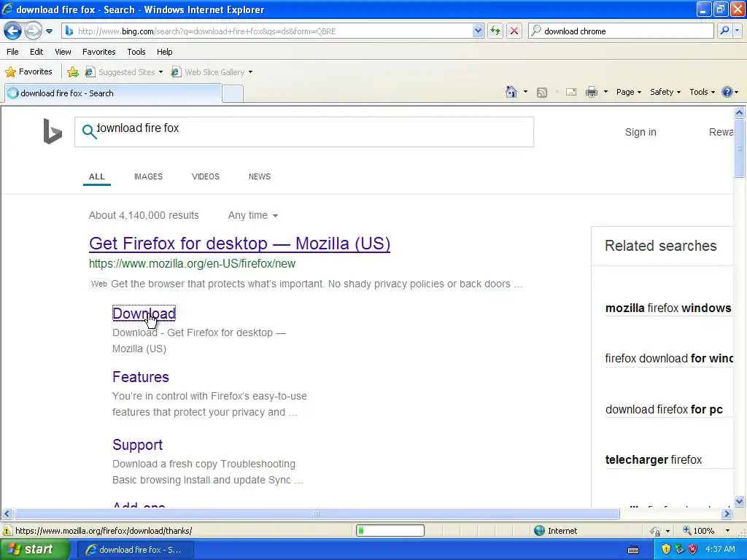
Task: Expand the address bar history dropdown
Action: click(x=478, y=31)
